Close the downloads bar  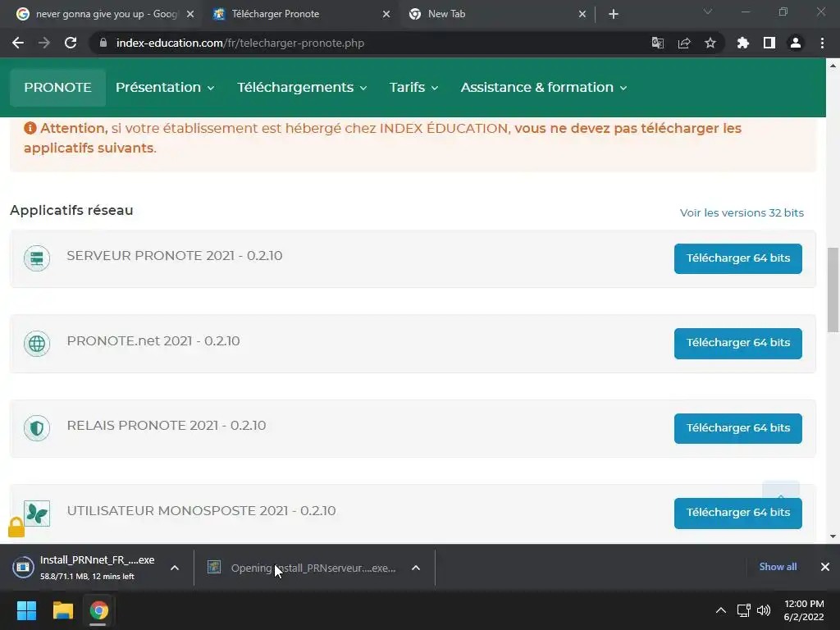(825, 567)
